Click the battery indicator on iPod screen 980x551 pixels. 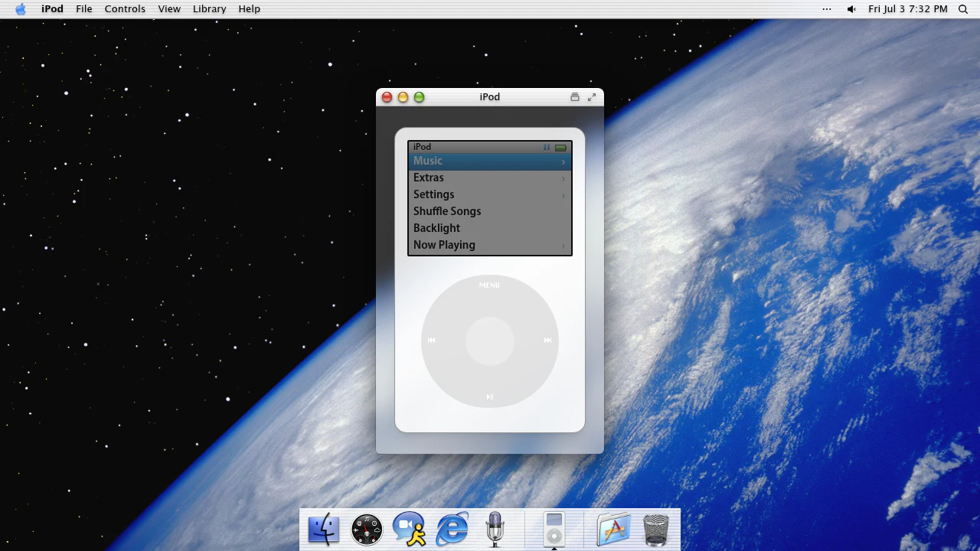click(x=560, y=148)
